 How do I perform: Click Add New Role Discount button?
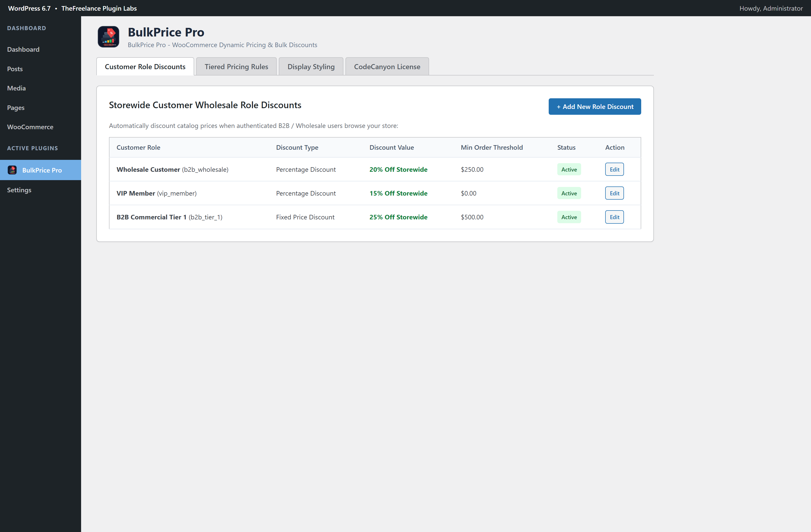tap(595, 107)
